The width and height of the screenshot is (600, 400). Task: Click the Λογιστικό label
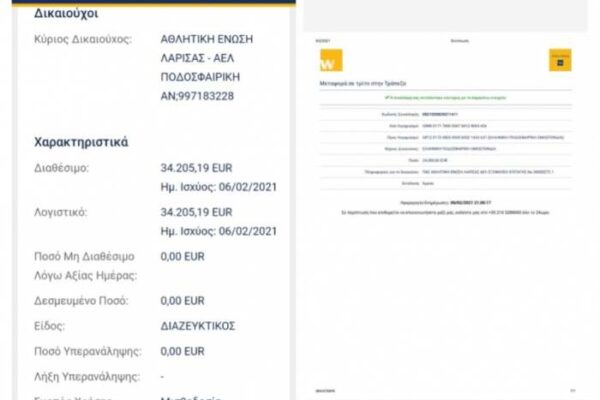(60, 212)
